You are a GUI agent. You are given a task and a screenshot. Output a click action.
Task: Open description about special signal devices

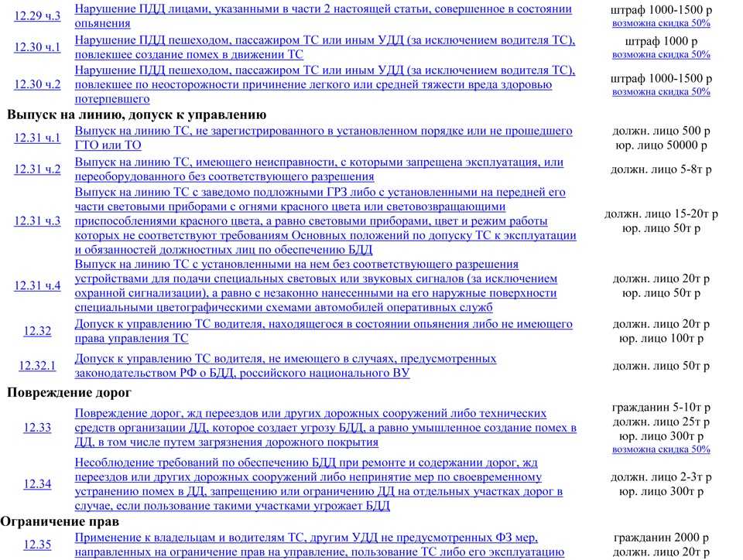[316, 285]
